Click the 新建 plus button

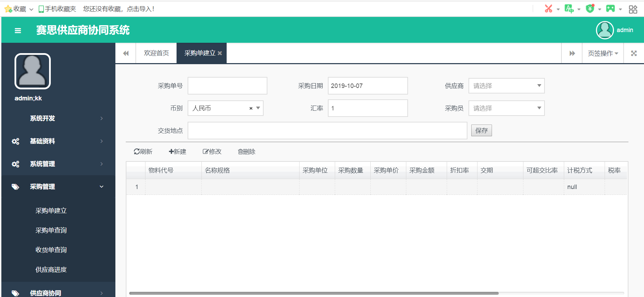pyautogui.click(x=178, y=151)
